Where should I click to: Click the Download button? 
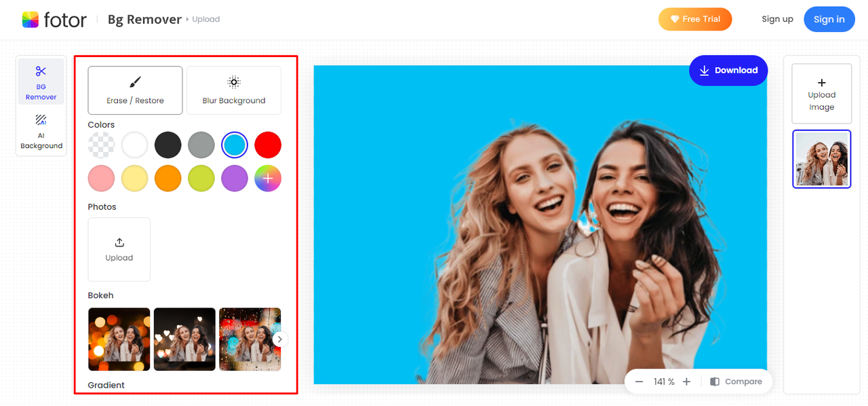click(x=728, y=71)
